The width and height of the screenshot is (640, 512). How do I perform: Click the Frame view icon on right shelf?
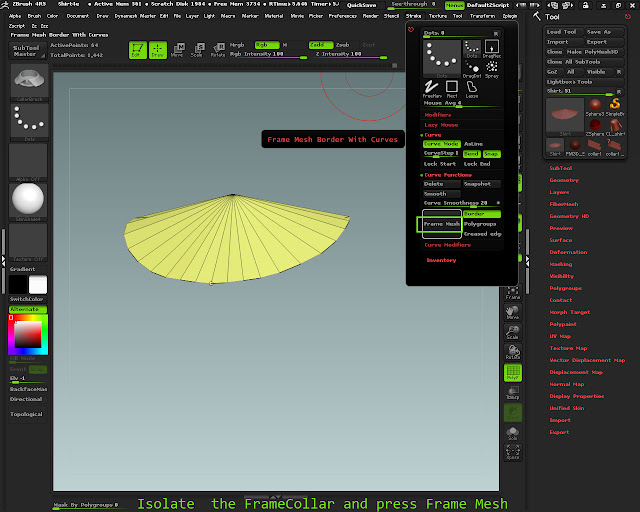(513, 292)
